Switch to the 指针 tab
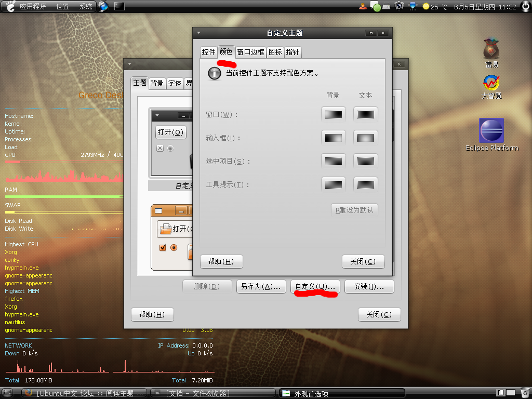 point(293,52)
